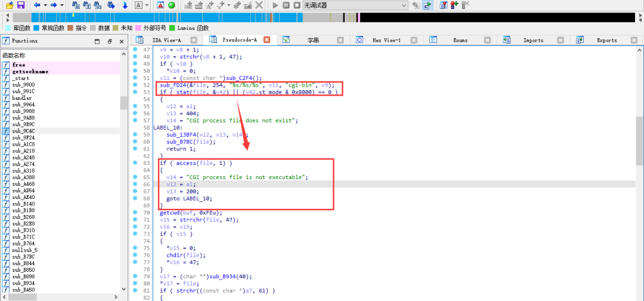Click the search-next binoculars arrow icon
The height and width of the screenshot is (301, 644).
(111, 5)
